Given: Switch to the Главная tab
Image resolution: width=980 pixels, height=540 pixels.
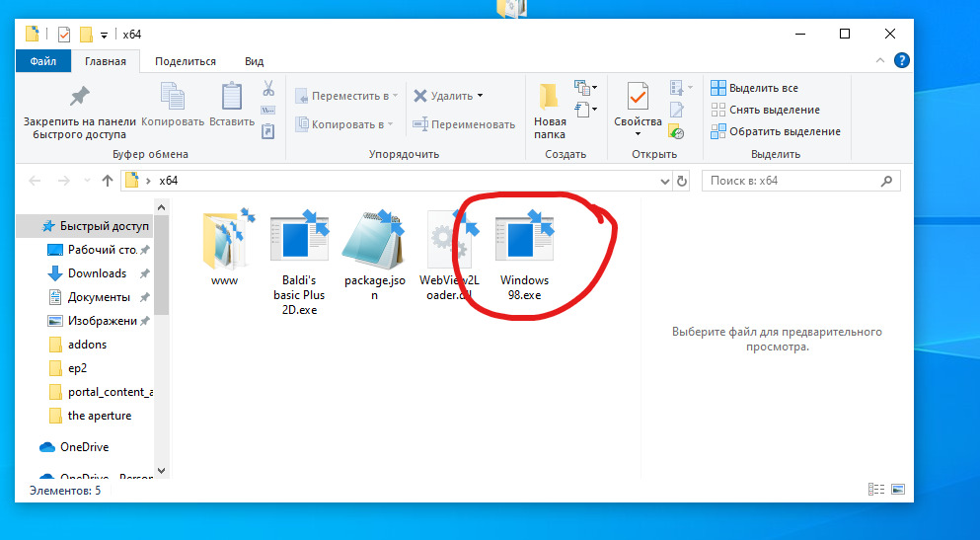Looking at the screenshot, I should coord(105,61).
